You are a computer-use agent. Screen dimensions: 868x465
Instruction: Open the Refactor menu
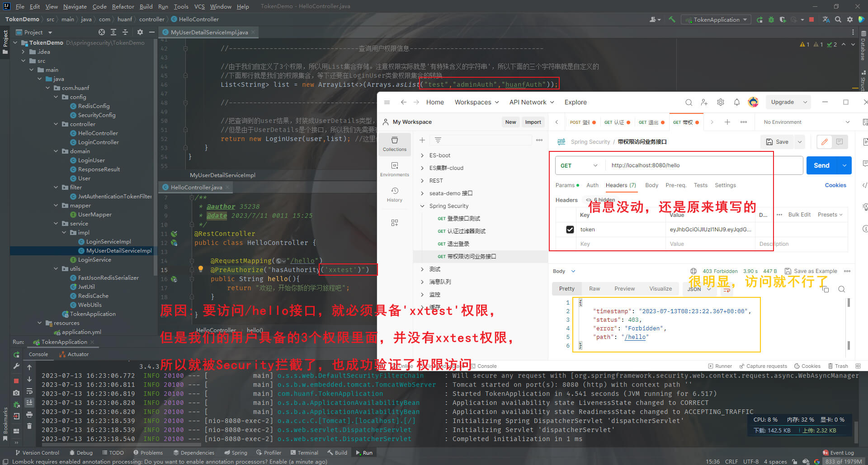[123, 6]
